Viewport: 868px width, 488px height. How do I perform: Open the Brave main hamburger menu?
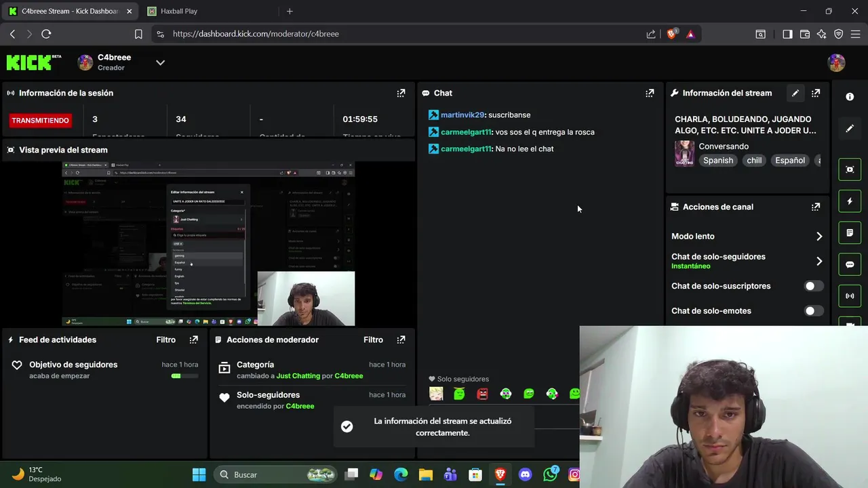[x=856, y=34]
